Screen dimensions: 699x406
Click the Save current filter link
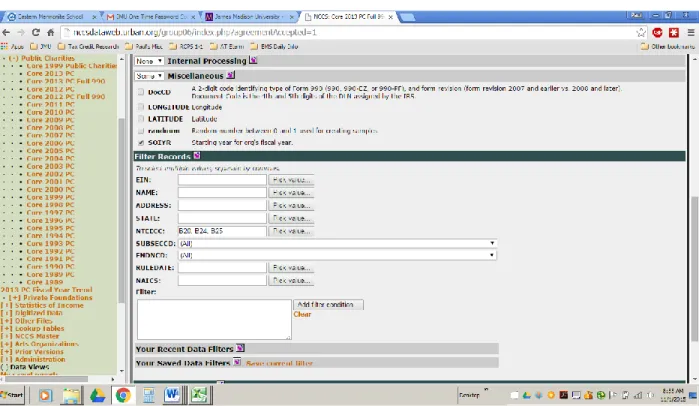tap(279, 363)
